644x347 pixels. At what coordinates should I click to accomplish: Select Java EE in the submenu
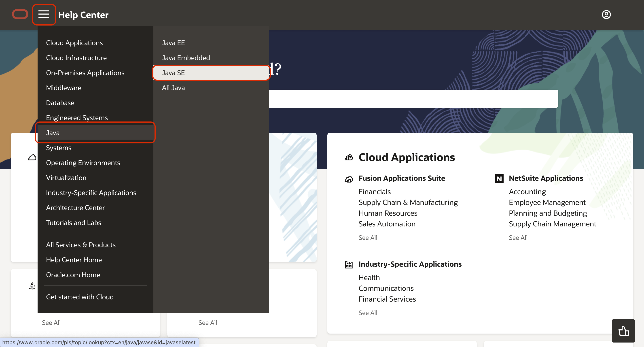173,43
